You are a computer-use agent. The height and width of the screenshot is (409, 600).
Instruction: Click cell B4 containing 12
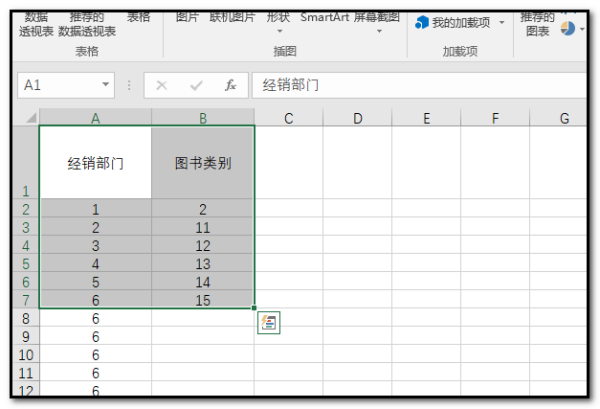point(203,244)
